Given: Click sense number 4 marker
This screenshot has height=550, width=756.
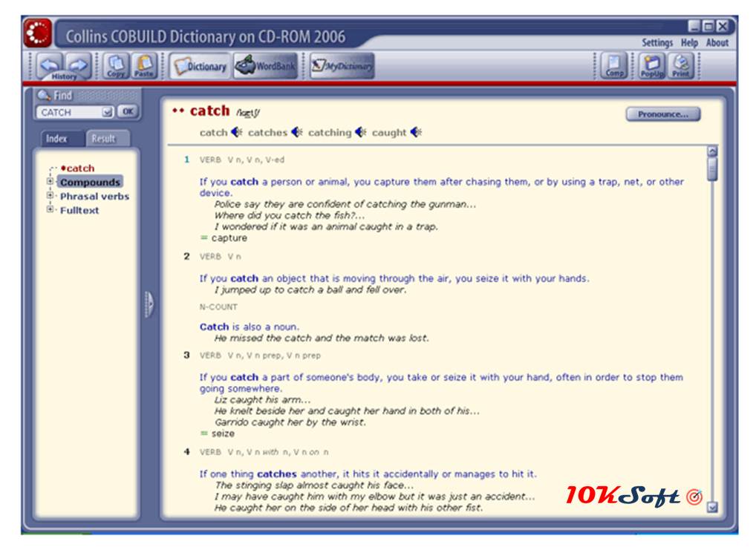Looking at the screenshot, I should (x=186, y=452).
